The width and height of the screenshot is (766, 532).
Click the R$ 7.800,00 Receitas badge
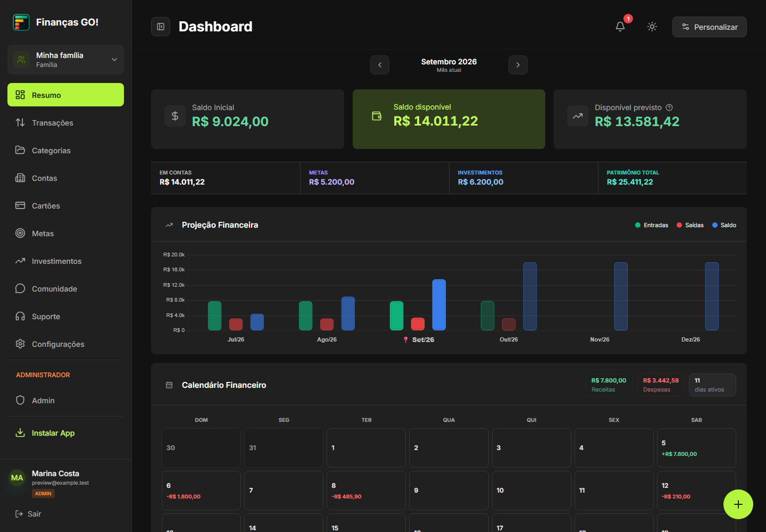point(609,385)
